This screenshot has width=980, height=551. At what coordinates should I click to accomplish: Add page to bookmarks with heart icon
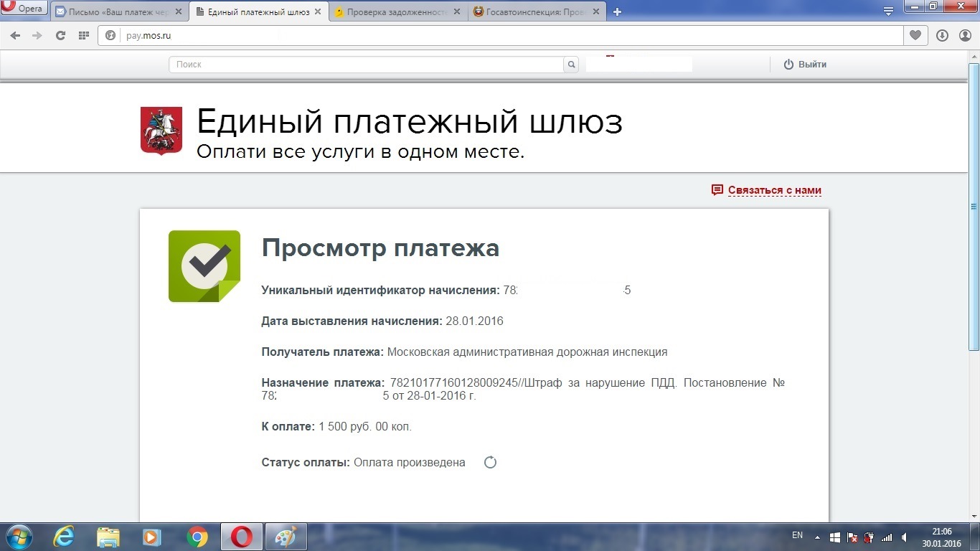tap(915, 35)
